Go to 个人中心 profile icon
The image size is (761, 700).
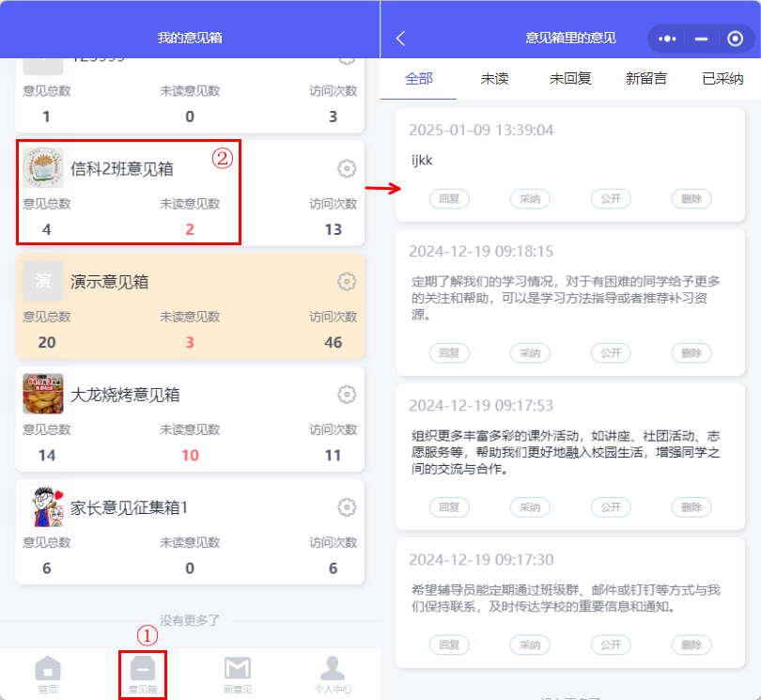coord(333,669)
